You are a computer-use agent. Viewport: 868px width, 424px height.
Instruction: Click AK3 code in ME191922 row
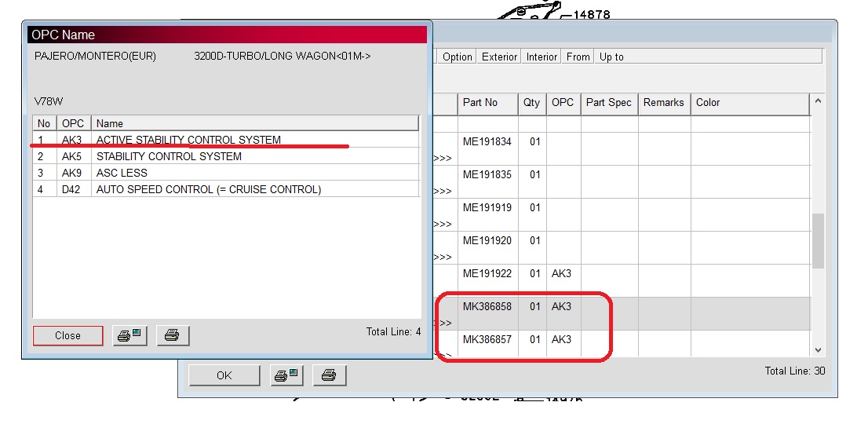click(x=561, y=273)
